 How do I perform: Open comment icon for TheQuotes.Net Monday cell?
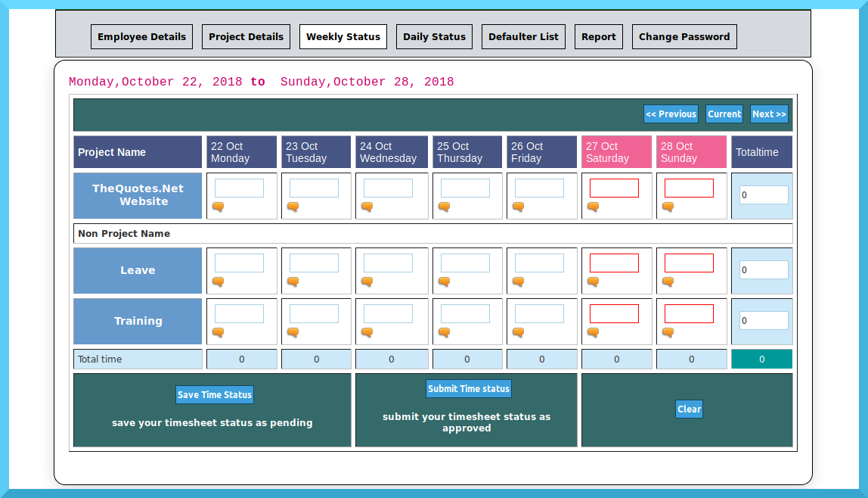(x=218, y=207)
